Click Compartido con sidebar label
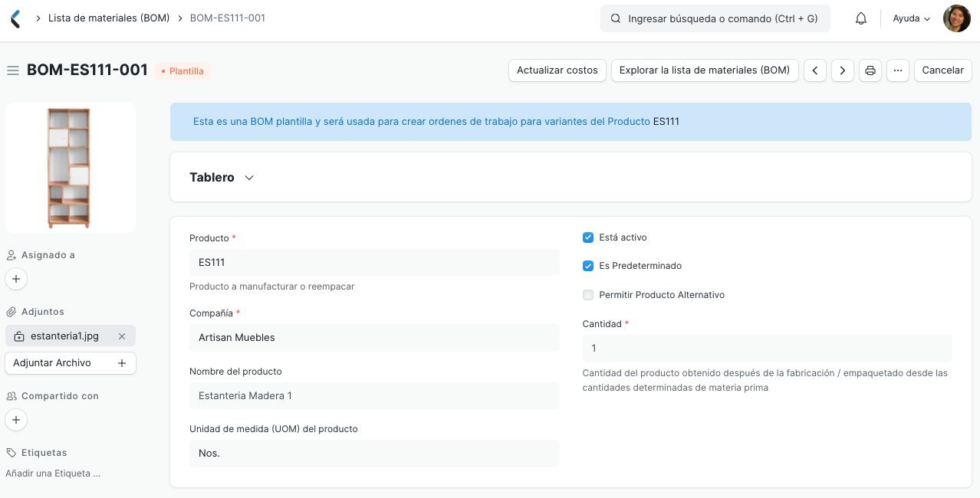 [x=60, y=396]
